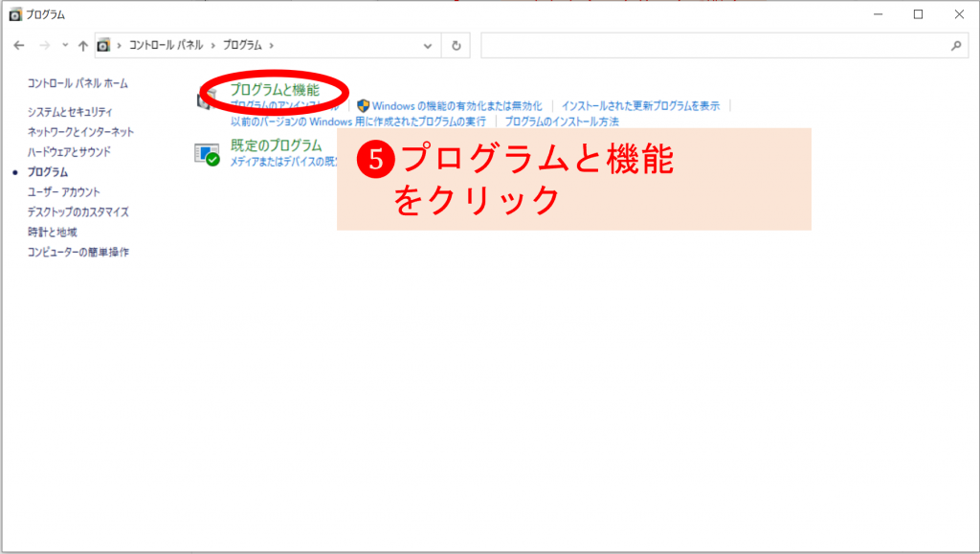Go back with the left arrow

(x=19, y=46)
